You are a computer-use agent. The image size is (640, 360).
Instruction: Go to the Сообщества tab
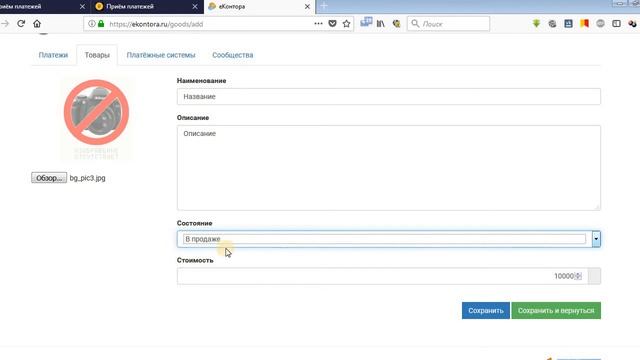click(233, 55)
